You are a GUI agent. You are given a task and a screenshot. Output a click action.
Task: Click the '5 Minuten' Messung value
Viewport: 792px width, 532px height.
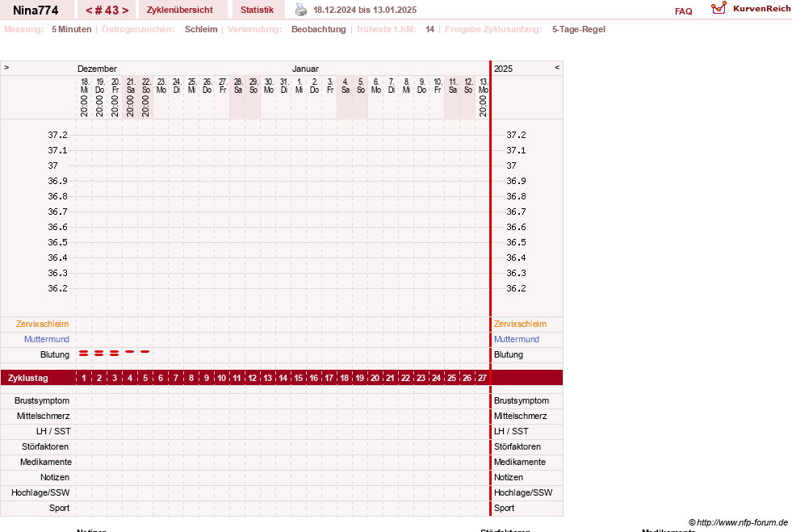(x=71, y=29)
